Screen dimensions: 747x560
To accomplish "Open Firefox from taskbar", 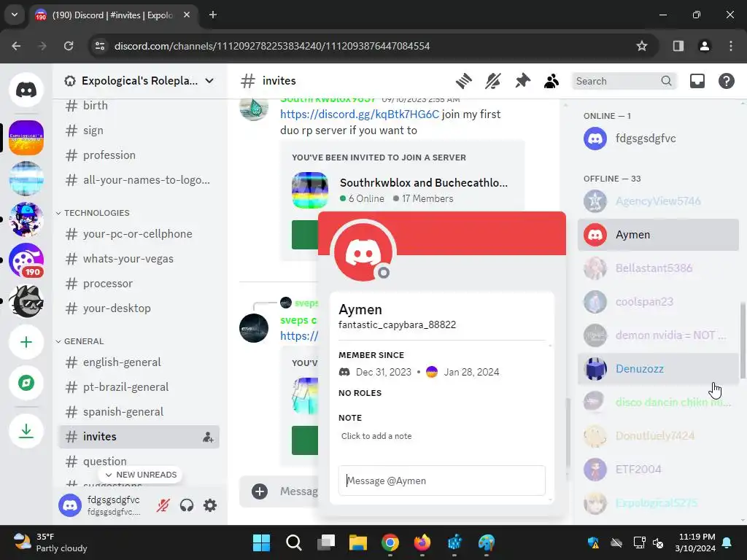I will (x=422, y=542).
